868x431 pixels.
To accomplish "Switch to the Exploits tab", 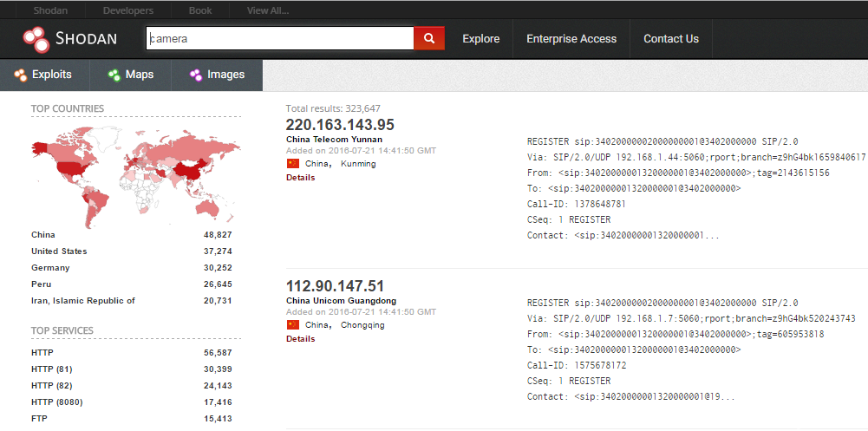I will [44, 75].
